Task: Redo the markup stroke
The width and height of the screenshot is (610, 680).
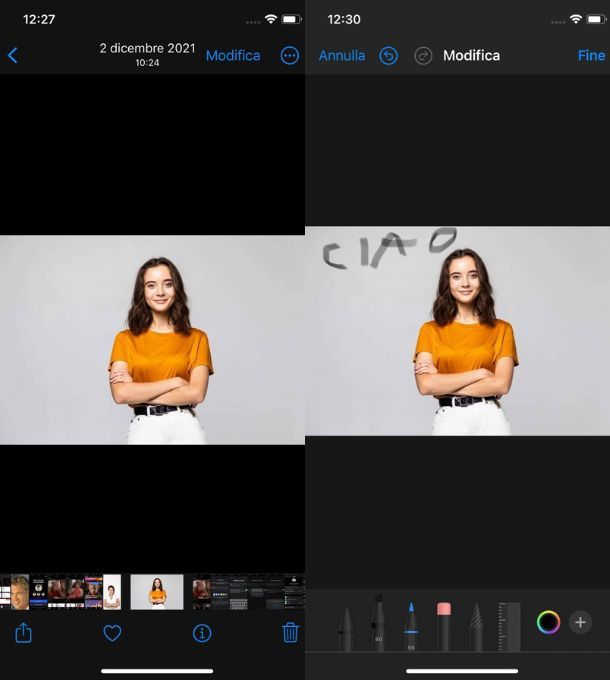Action: 423,56
